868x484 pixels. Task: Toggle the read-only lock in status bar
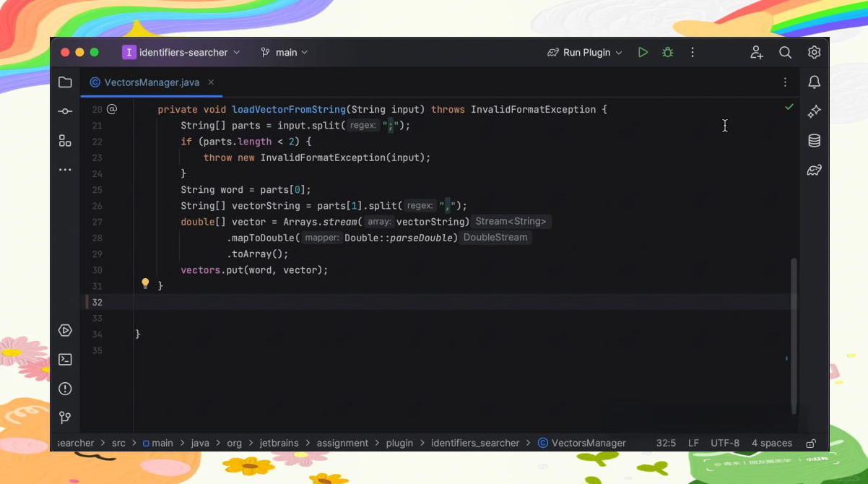pyautogui.click(x=811, y=443)
